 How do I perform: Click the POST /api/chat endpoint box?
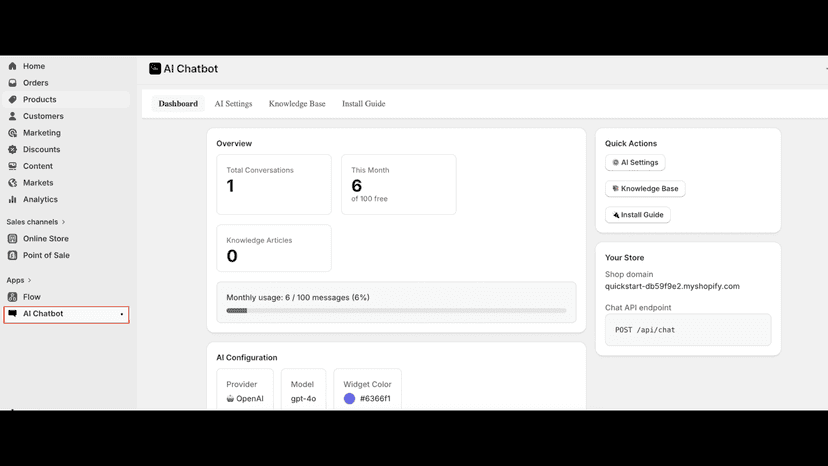click(688, 330)
